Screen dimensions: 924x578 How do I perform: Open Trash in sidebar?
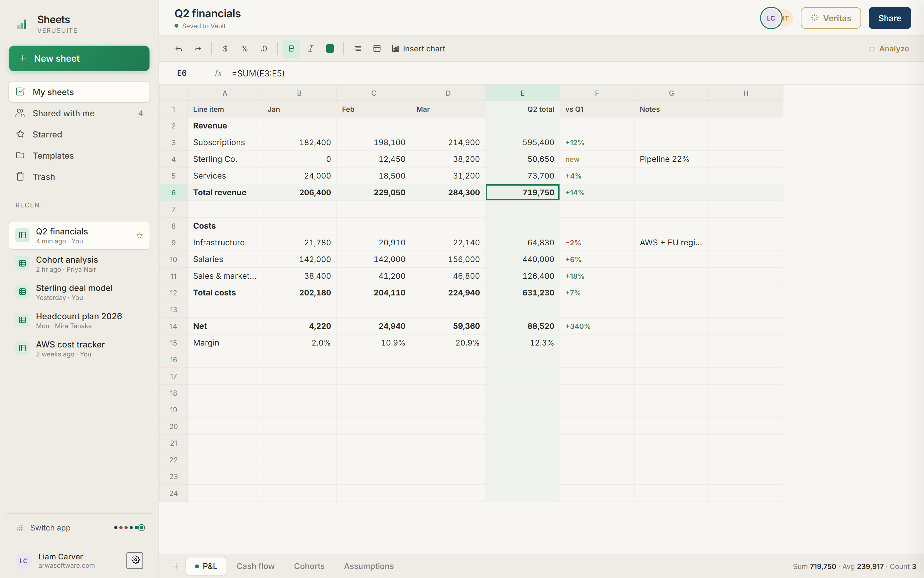(79, 177)
